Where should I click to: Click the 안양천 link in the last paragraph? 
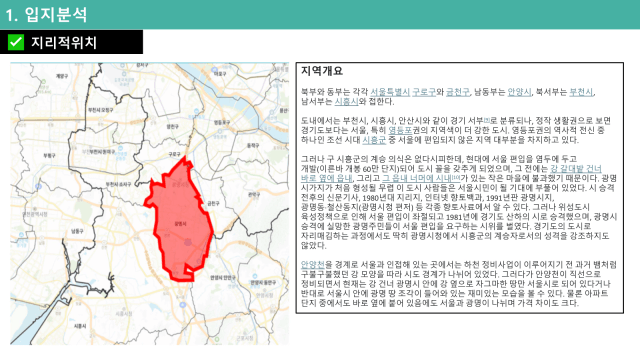tap(313, 265)
